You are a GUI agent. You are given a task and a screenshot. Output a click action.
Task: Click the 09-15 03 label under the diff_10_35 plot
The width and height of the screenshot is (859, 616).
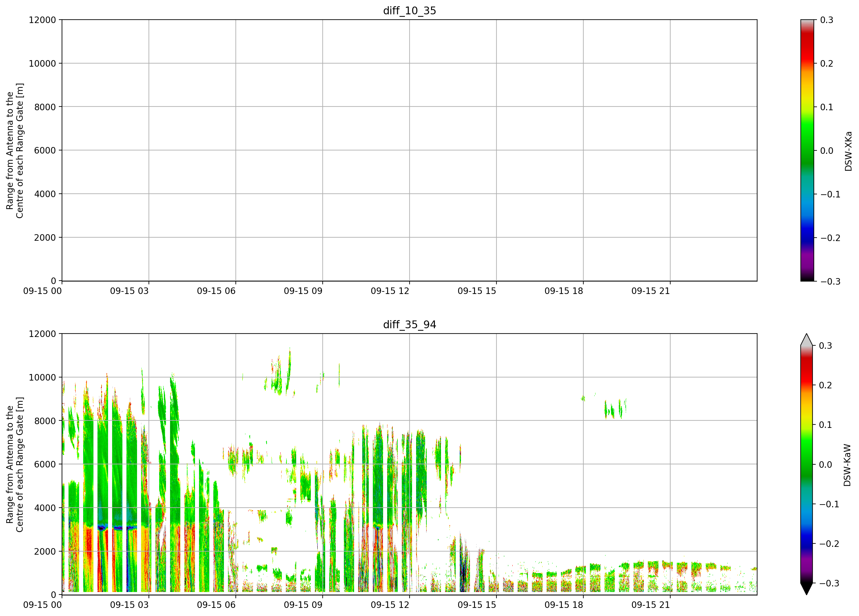130,291
